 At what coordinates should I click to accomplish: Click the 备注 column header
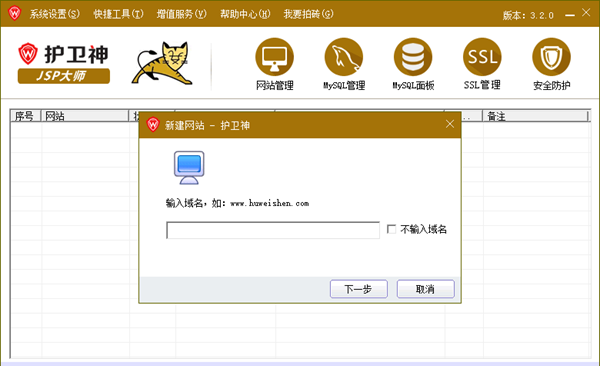pyautogui.click(x=535, y=116)
